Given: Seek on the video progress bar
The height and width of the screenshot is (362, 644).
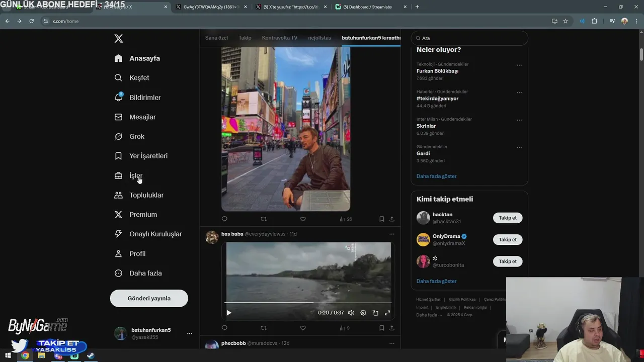Looking at the screenshot, I should coord(308,303).
